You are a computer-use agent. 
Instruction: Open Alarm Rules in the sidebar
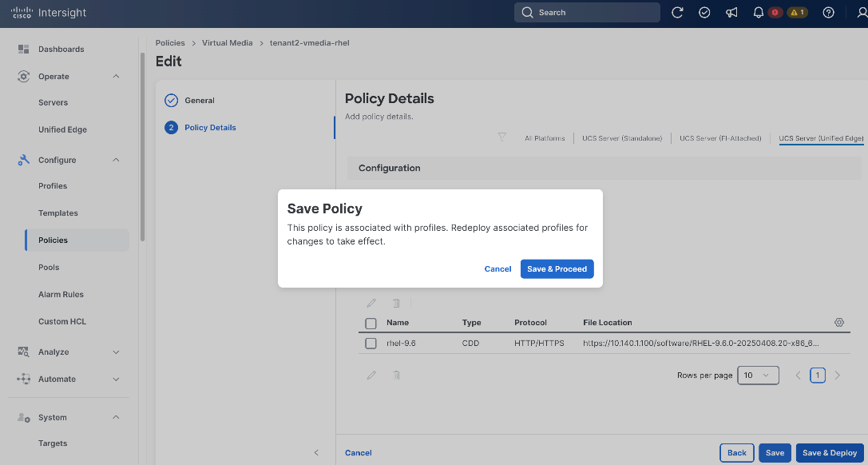[x=61, y=295]
